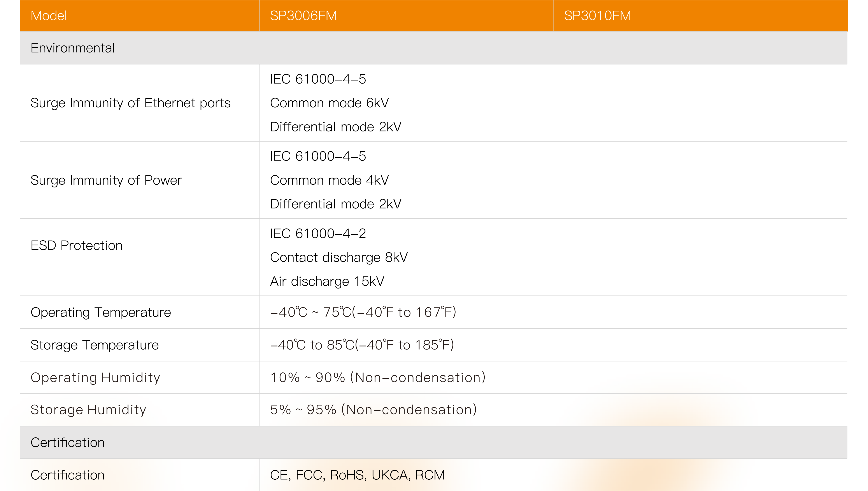868x491 pixels.
Task: Select the CE, FCC, RoHS, UKCA, RCM text
Action: pos(357,475)
